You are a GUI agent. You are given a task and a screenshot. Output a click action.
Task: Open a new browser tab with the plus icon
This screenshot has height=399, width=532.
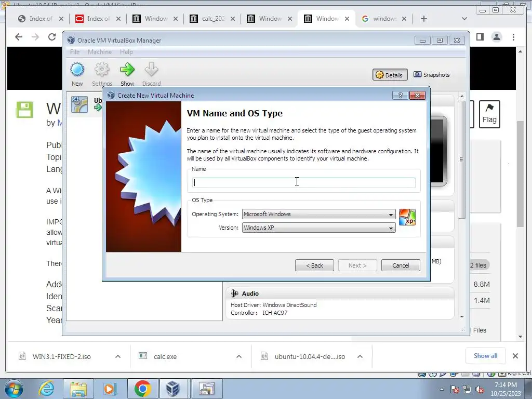point(424,19)
